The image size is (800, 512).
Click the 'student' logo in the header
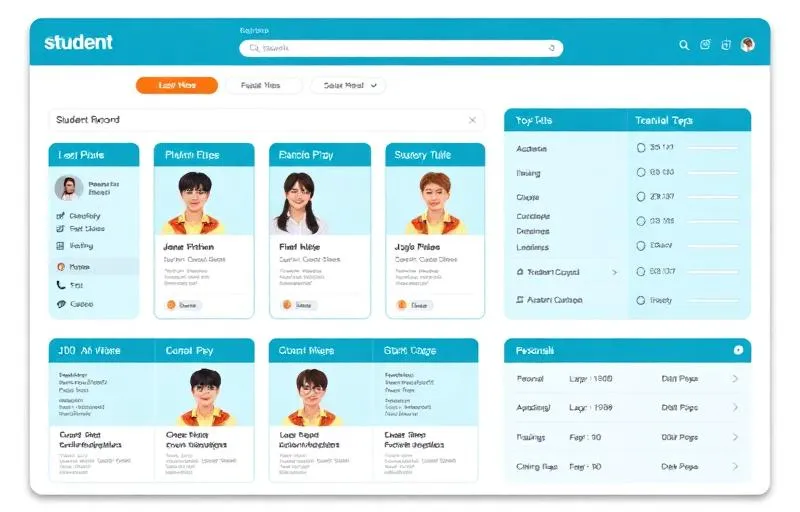pos(78,42)
